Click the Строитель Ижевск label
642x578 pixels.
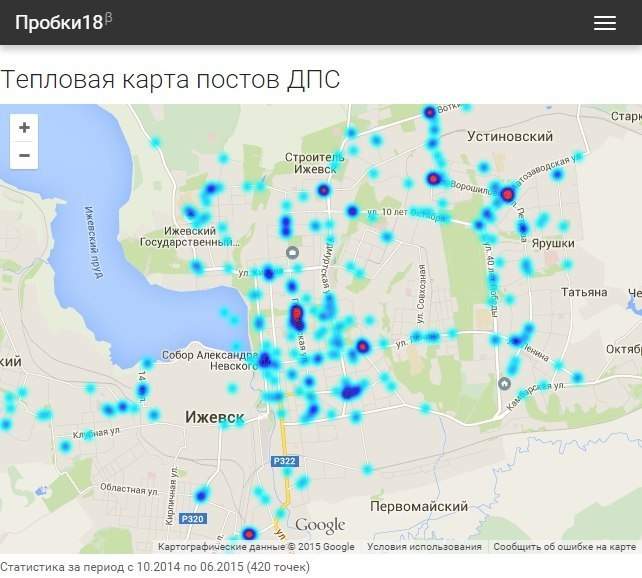[314, 163]
